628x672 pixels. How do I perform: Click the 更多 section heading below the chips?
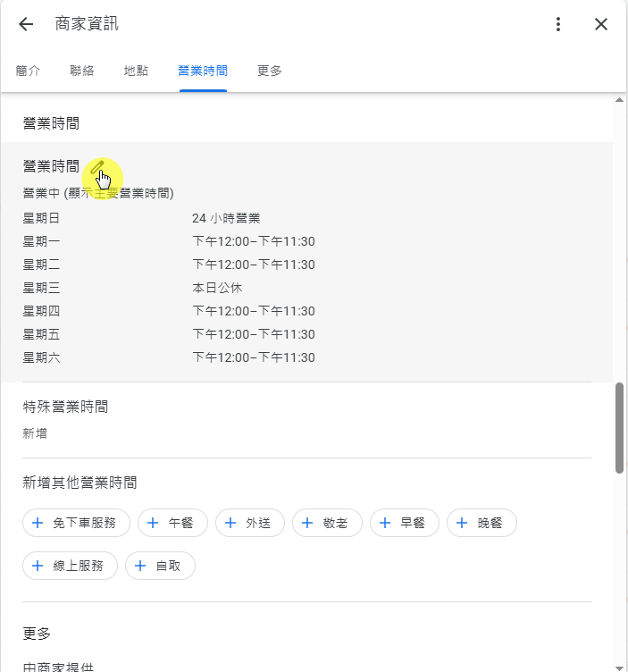tap(37, 634)
